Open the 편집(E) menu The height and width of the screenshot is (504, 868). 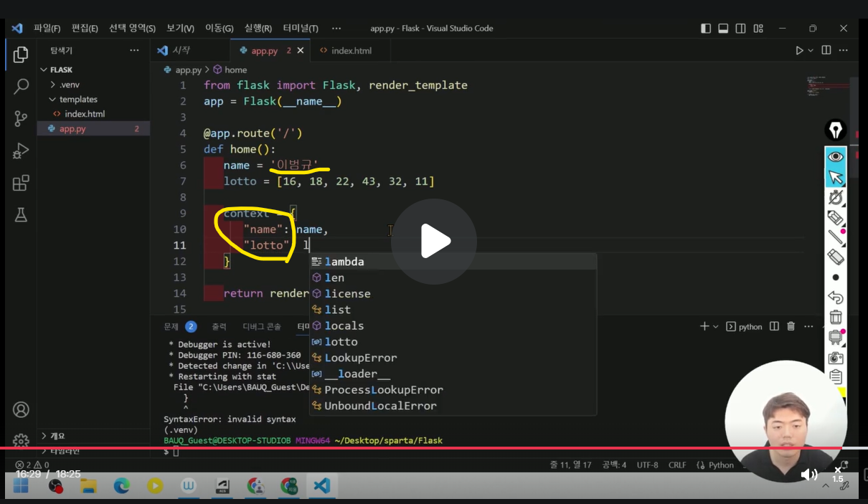click(x=85, y=28)
